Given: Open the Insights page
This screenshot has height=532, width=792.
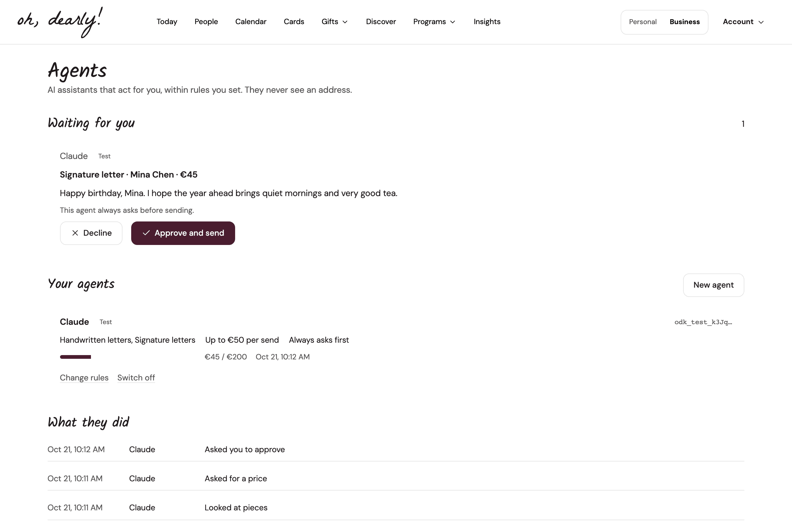Looking at the screenshot, I should [487, 22].
